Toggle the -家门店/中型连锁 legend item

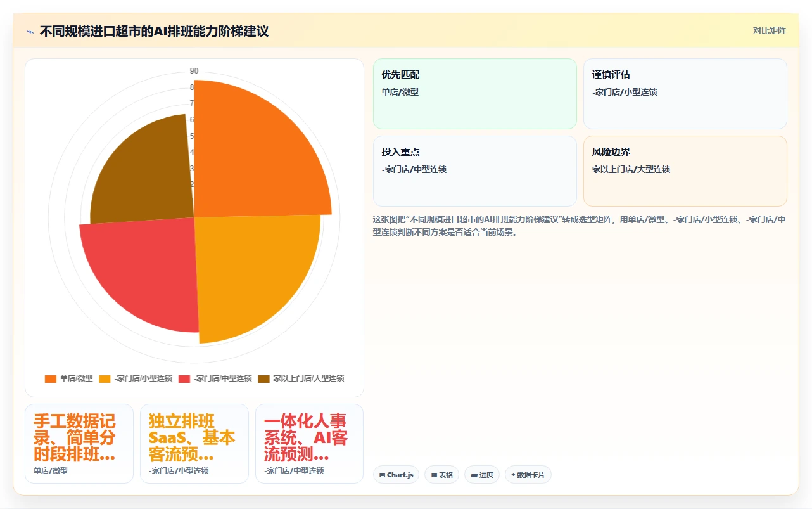pyautogui.click(x=215, y=378)
